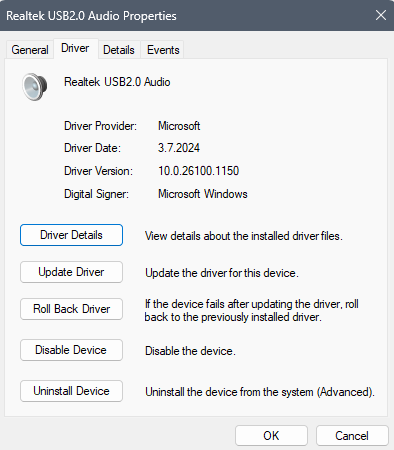Click 'Update the driver for this device' text
The height and width of the screenshot is (450, 394).
click(x=222, y=273)
